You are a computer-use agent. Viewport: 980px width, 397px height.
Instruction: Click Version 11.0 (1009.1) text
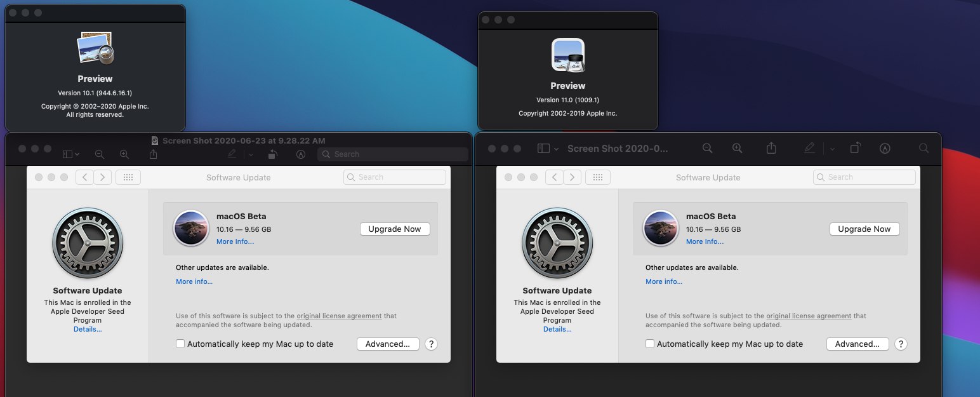[x=568, y=100]
